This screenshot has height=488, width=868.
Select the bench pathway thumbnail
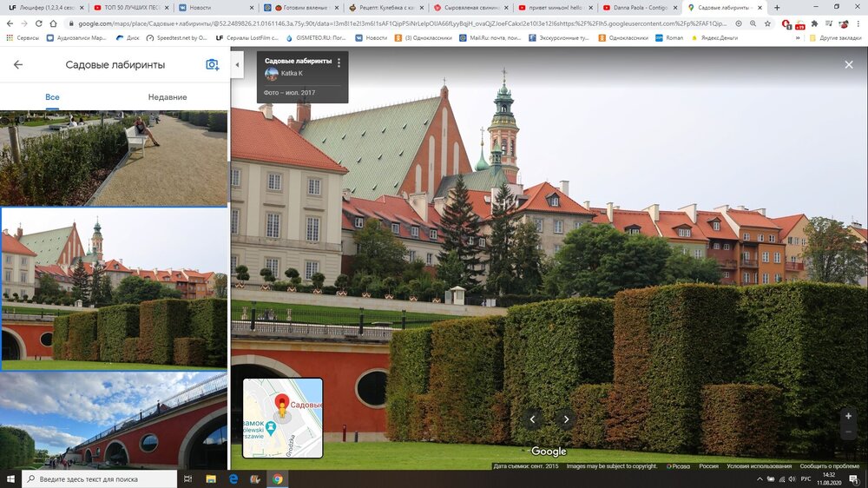click(x=114, y=158)
